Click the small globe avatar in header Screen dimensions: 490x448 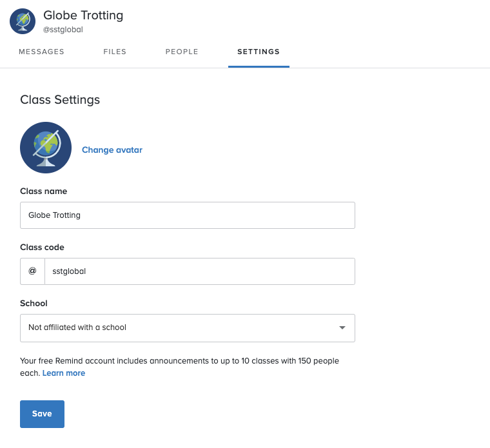pos(23,21)
